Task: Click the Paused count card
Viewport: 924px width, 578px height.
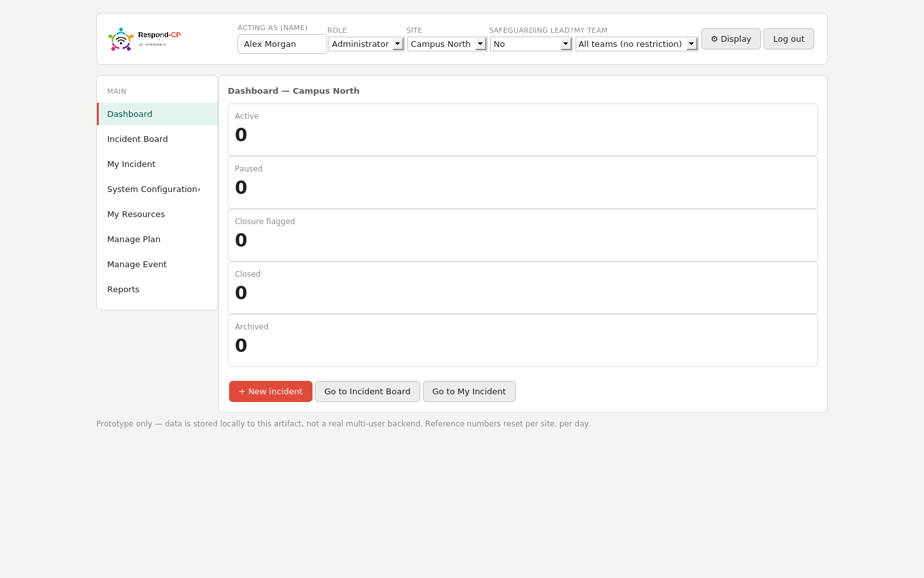Action: tap(523, 182)
